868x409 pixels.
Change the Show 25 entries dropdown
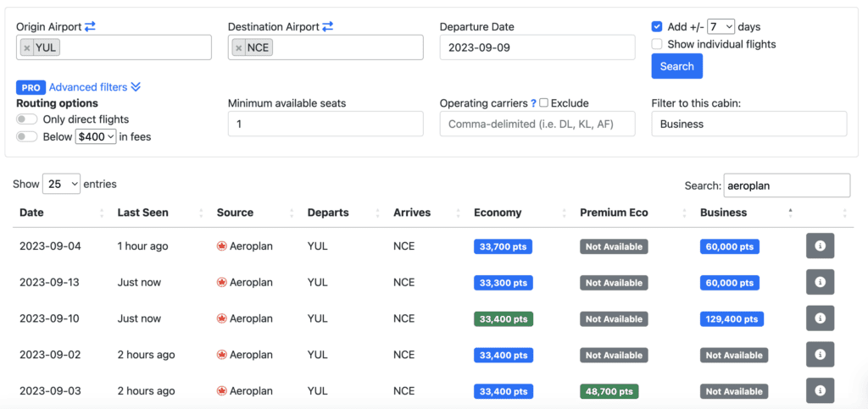[61, 184]
